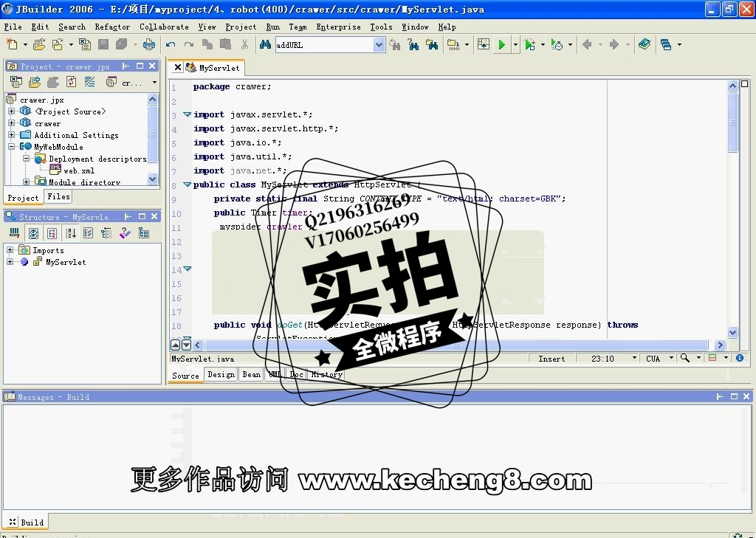Viewport: 756px width, 538px height.
Task: Expand the Imports node in Structure
Action: [x=10, y=250]
